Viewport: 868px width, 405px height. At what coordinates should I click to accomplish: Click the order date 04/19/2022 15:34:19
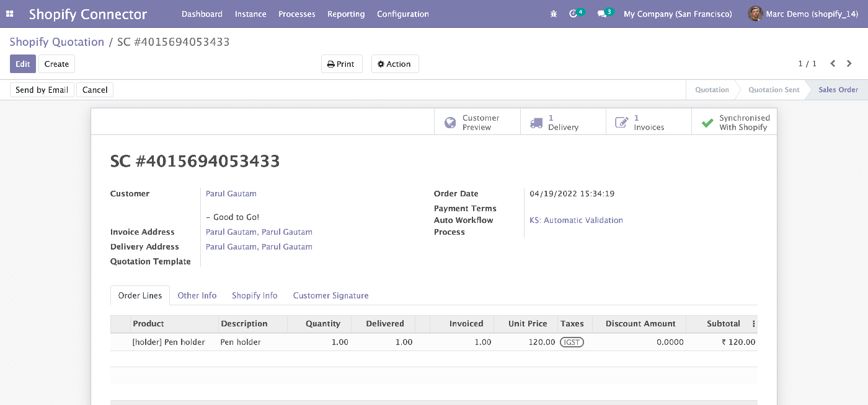click(x=572, y=194)
